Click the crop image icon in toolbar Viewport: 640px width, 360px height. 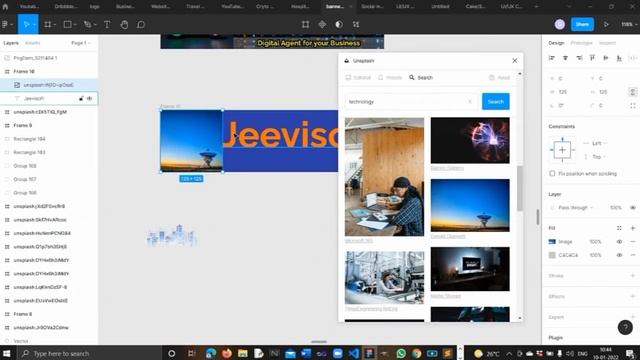click(305, 24)
